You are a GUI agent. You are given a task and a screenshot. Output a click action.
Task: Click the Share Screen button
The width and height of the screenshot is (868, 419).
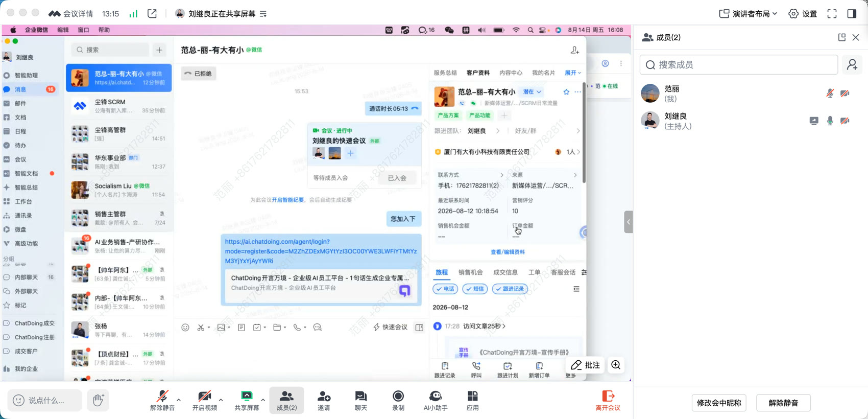pyautogui.click(x=247, y=400)
